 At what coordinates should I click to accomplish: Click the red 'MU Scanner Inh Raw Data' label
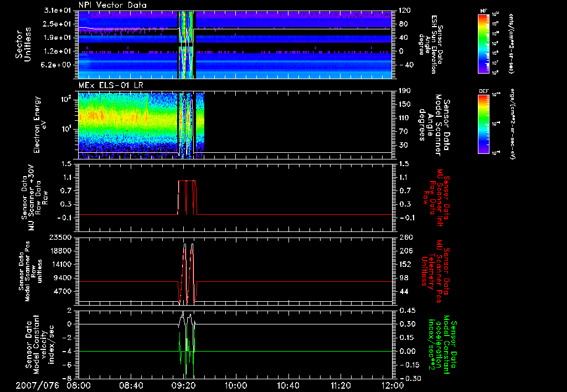[x=436, y=198]
